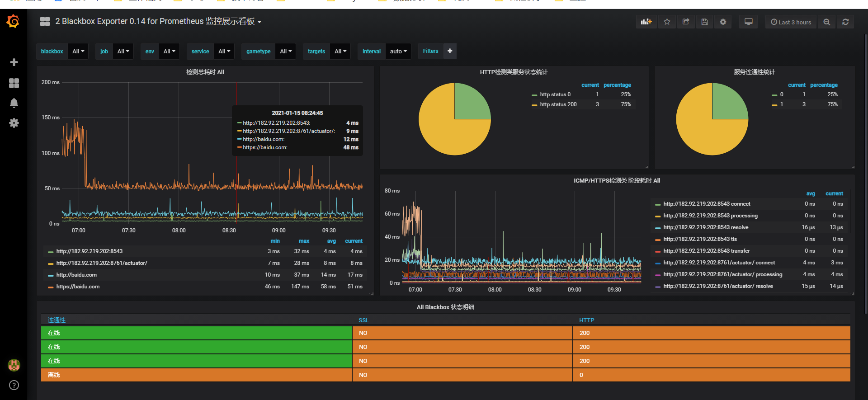
Task: Share the dashboard with the share icon
Action: (686, 22)
